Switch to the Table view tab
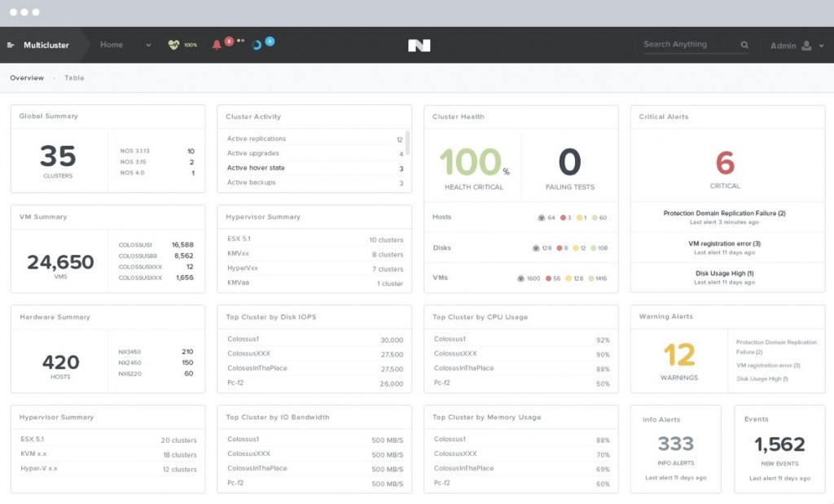The image size is (834, 504). click(74, 78)
